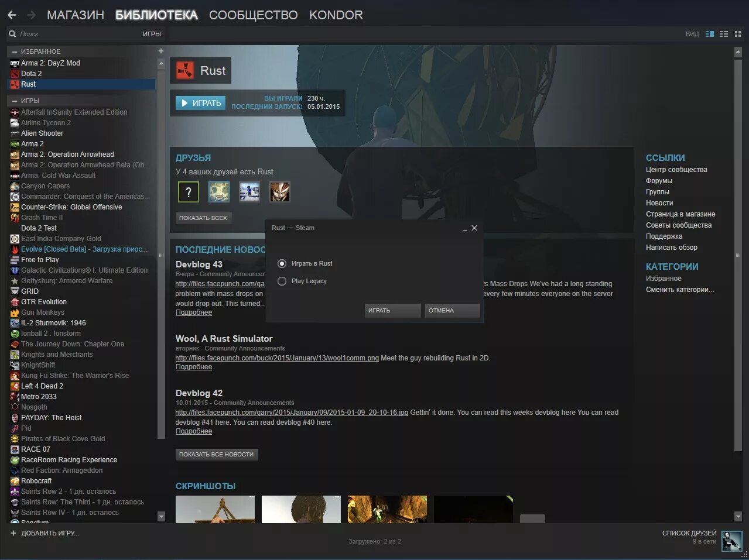Click main page scroll down arrow
749x560 pixels.
(738, 516)
